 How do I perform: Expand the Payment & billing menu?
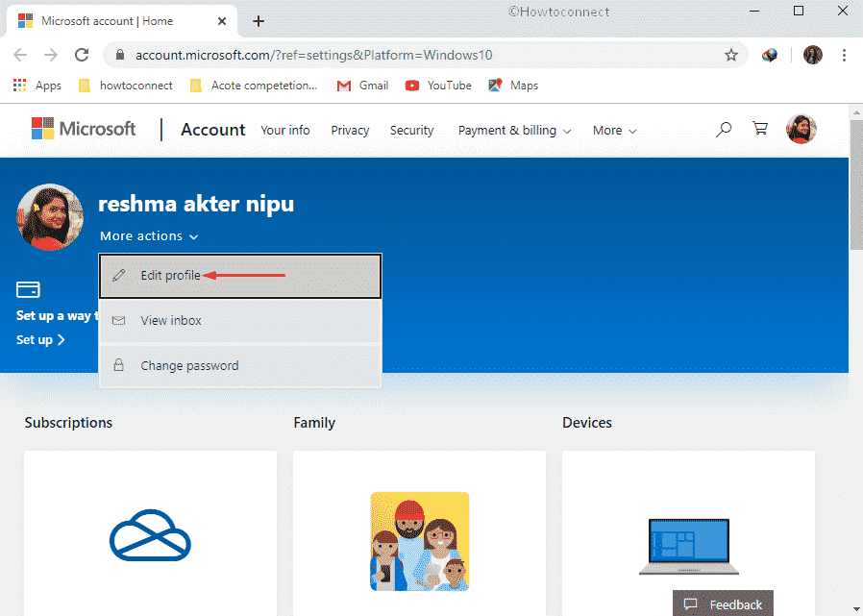pos(514,131)
